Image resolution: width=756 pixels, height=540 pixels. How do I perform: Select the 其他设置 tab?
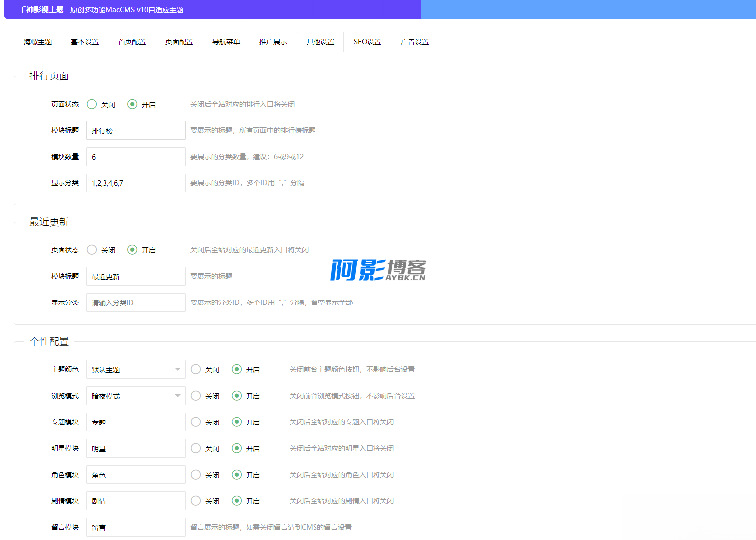(320, 42)
